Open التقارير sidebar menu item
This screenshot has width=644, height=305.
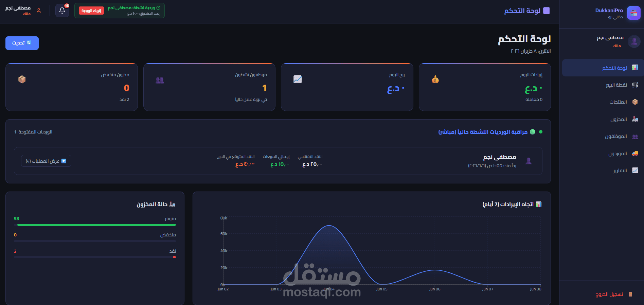coord(603,171)
